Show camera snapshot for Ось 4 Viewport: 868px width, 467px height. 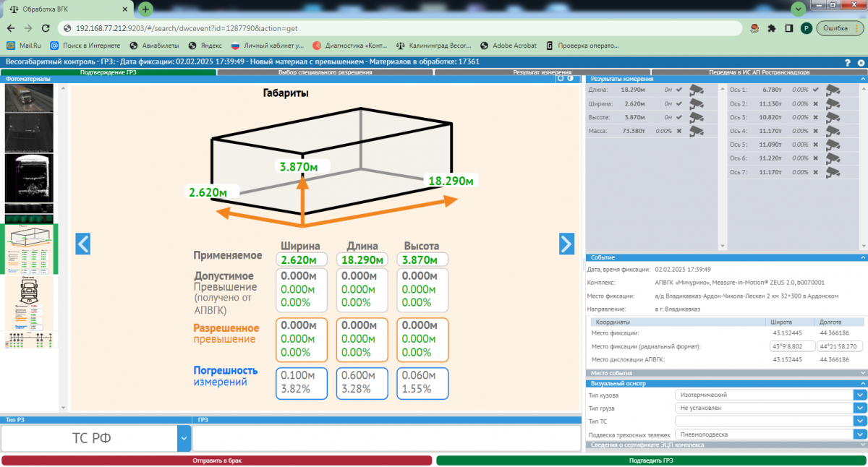coord(833,132)
